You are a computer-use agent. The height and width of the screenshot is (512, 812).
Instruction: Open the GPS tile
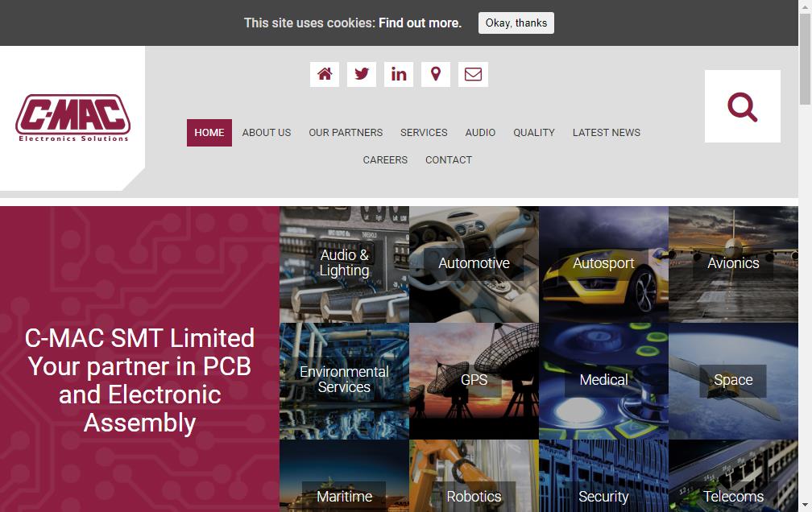[474, 381]
